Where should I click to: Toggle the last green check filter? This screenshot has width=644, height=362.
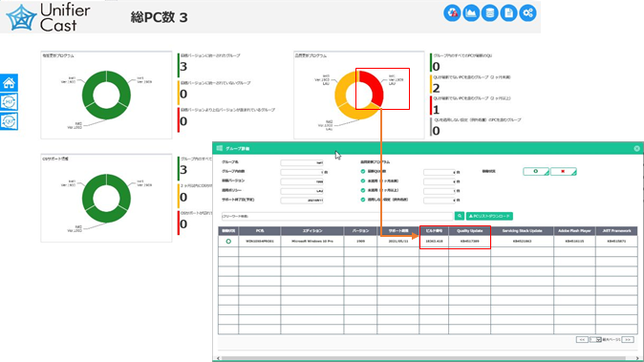pos(363,200)
